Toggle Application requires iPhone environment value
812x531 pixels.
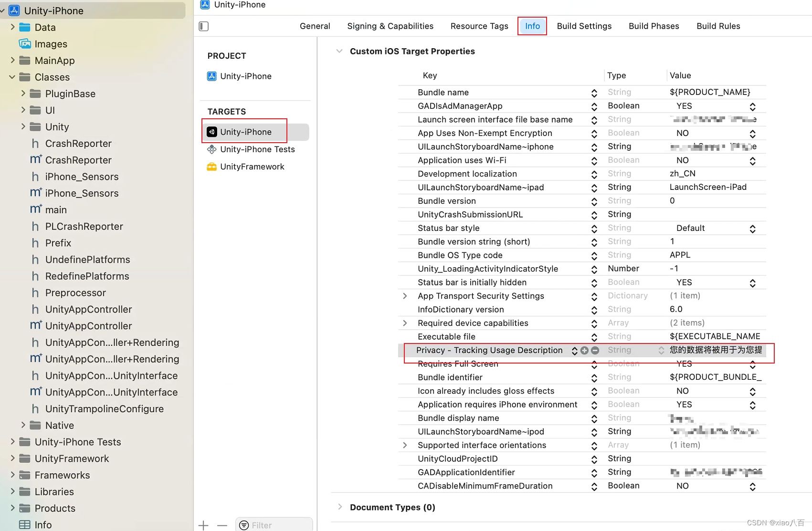[x=753, y=405]
